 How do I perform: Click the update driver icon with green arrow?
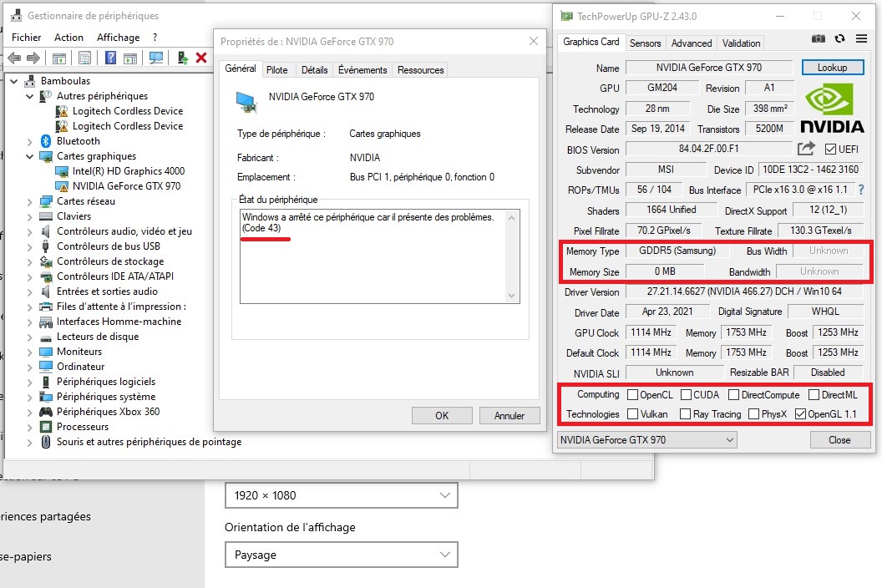pos(182,58)
